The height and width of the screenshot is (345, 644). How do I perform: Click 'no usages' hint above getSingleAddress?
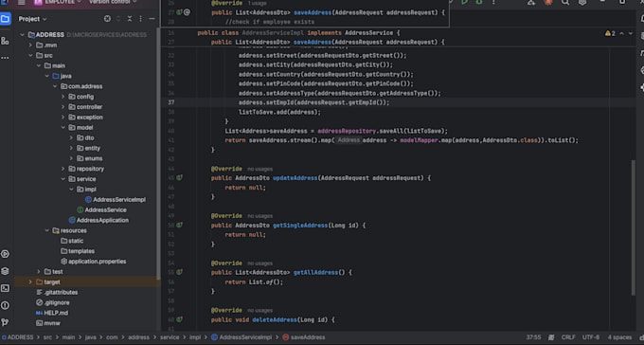pos(260,216)
